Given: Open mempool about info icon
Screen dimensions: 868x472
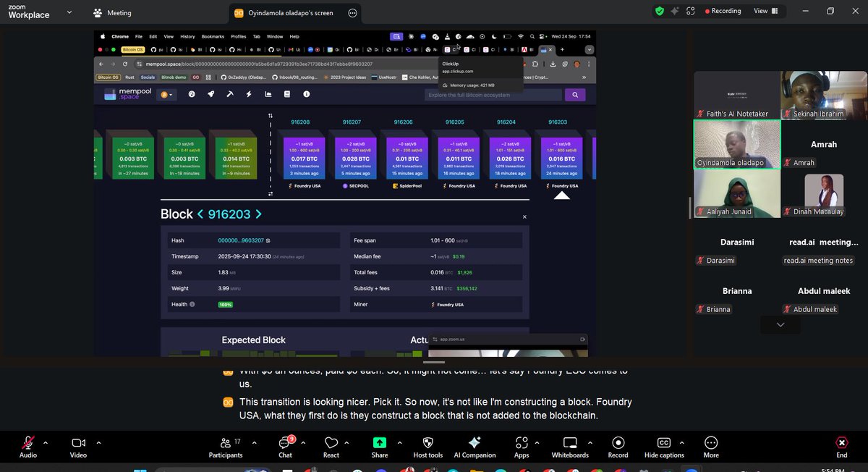Looking at the screenshot, I should coord(307,94).
